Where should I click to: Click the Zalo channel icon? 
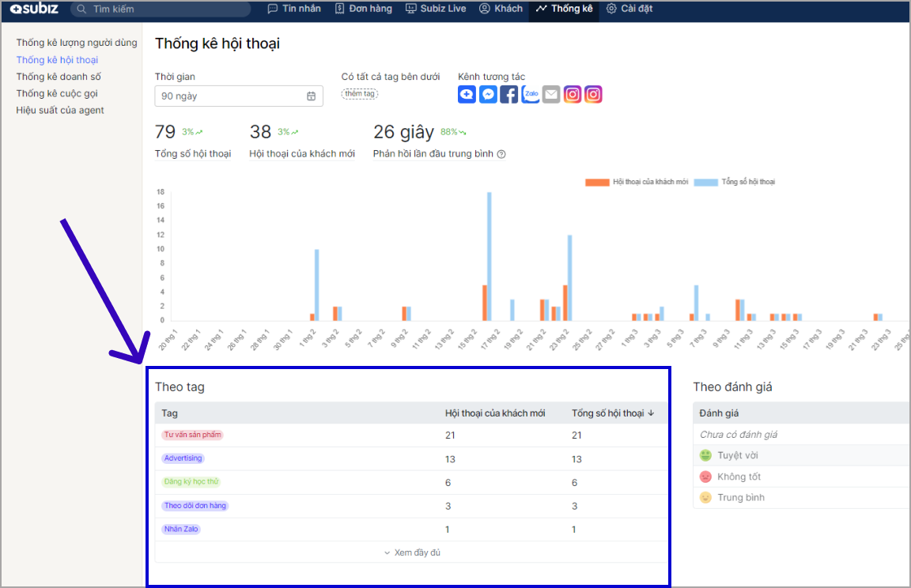pyautogui.click(x=531, y=95)
